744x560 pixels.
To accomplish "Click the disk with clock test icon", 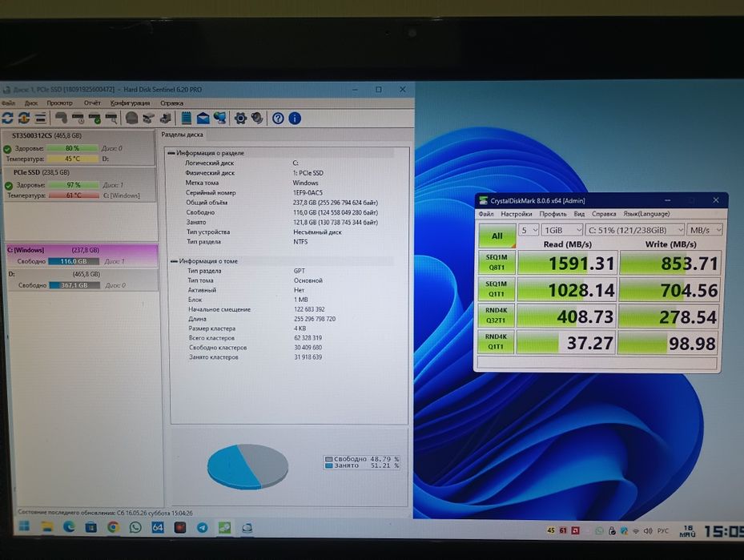I will [x=78, y=119].
